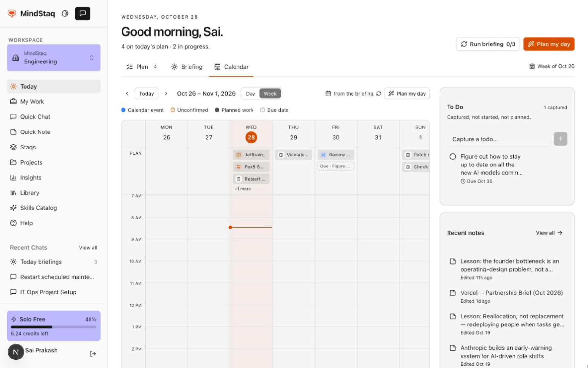Click the Library books icon

[13, 193]
